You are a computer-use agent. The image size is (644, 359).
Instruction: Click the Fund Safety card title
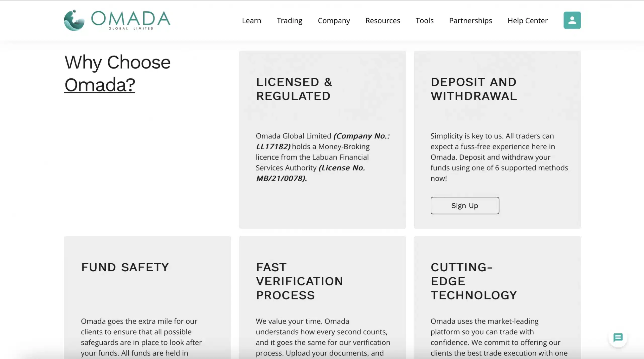click(x=125, y=267)
